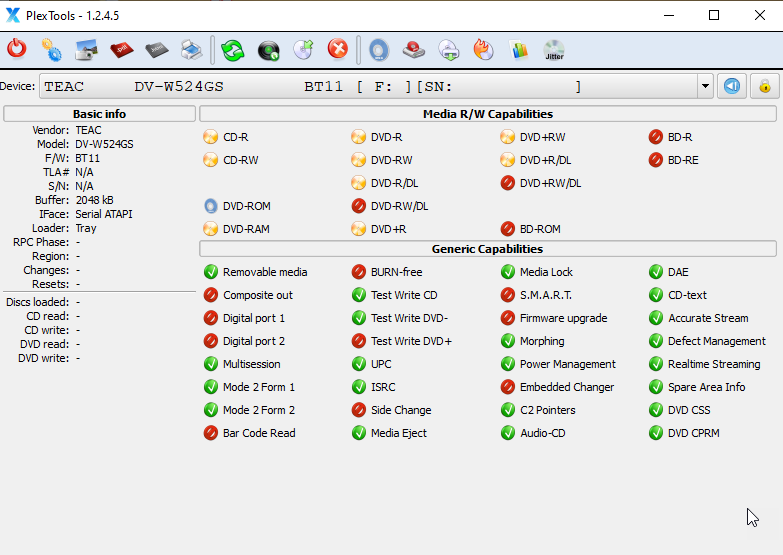The width and height of the screenshot is (783, 555).
Task: Select the 'Accurate Stream' label
Action: tap(708, 318)
